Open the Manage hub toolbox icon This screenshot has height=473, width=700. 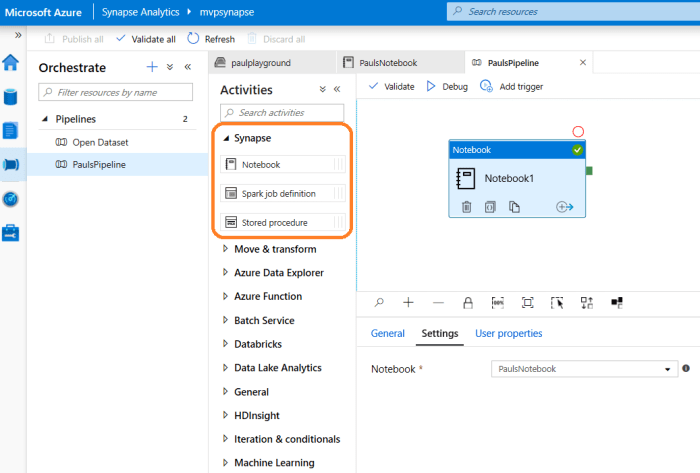click(11, 232)
